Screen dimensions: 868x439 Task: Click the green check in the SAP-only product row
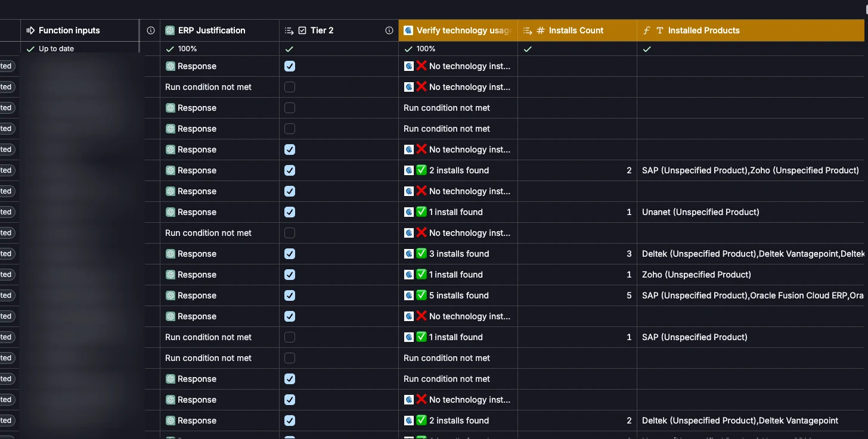[421, 337]
